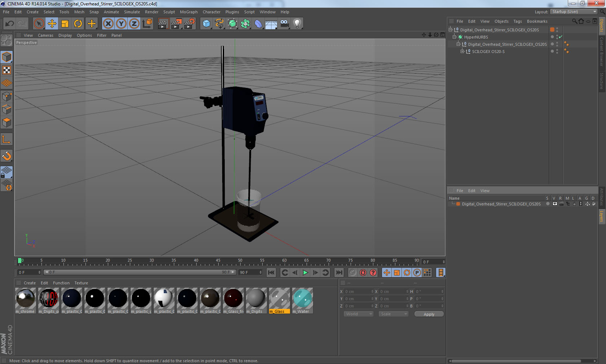Add a floor/environment object

[x=271, y=24]
